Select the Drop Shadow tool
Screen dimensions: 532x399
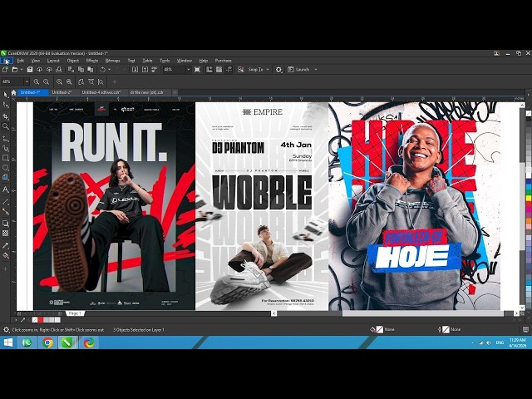(x=6, y=224)
